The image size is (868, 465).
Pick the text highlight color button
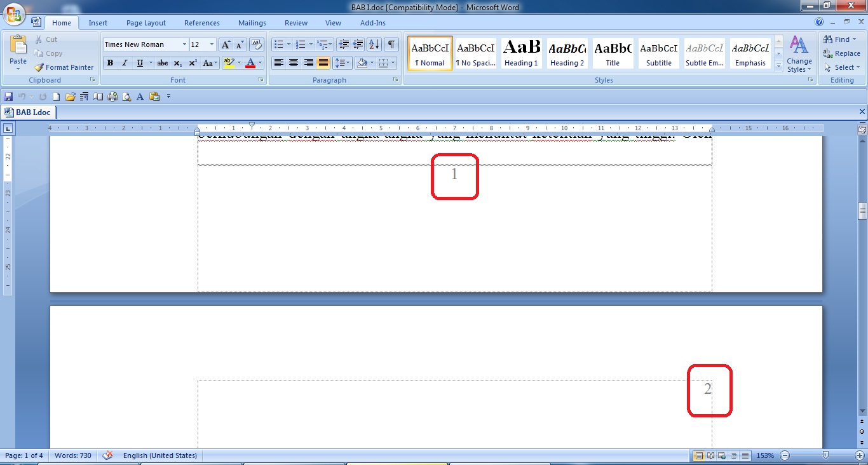229,63
